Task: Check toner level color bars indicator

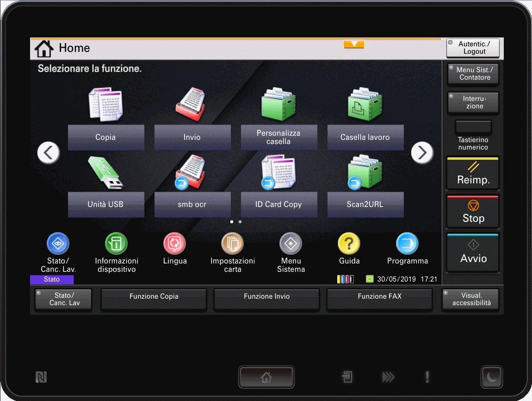Action: pyautogui.click(x=346, y=279)
